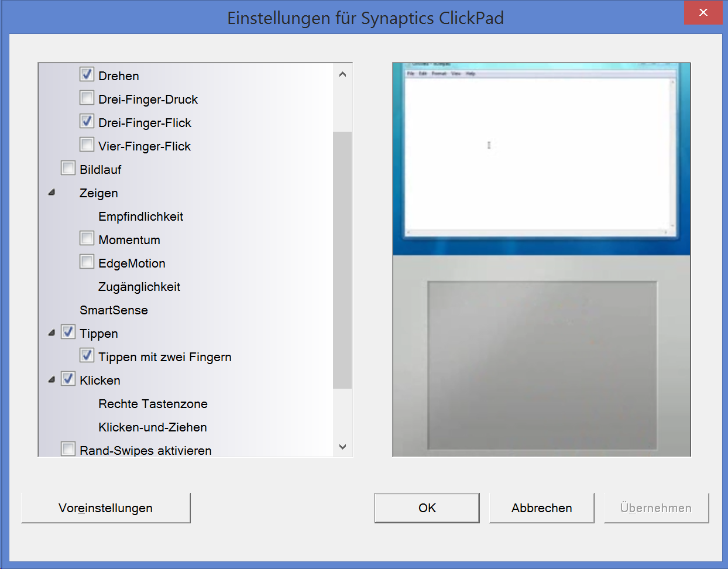
Task: Cancel with the Abbrechen button
Action: click(x=542, y=508)
